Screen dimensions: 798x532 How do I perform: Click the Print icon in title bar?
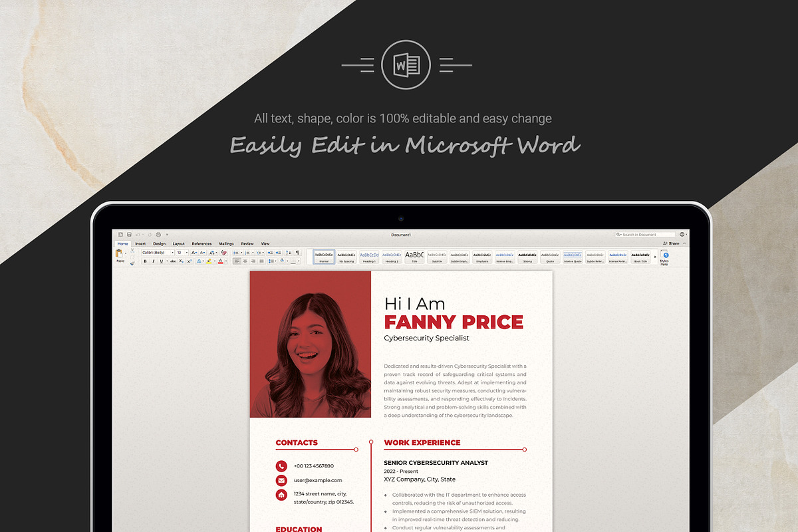(158, 235)
